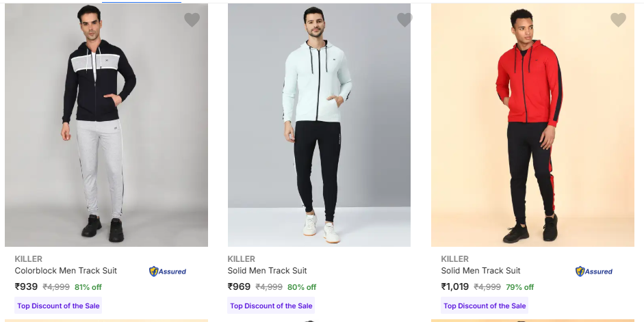Open Solid Men Track Suit priced ₹969
644x322 pixels.
pos(267,271)
